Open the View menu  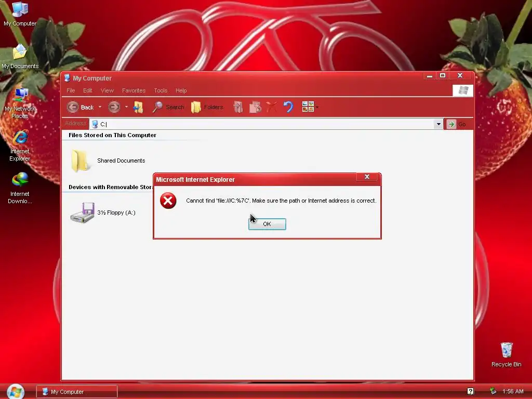point(107,90)
